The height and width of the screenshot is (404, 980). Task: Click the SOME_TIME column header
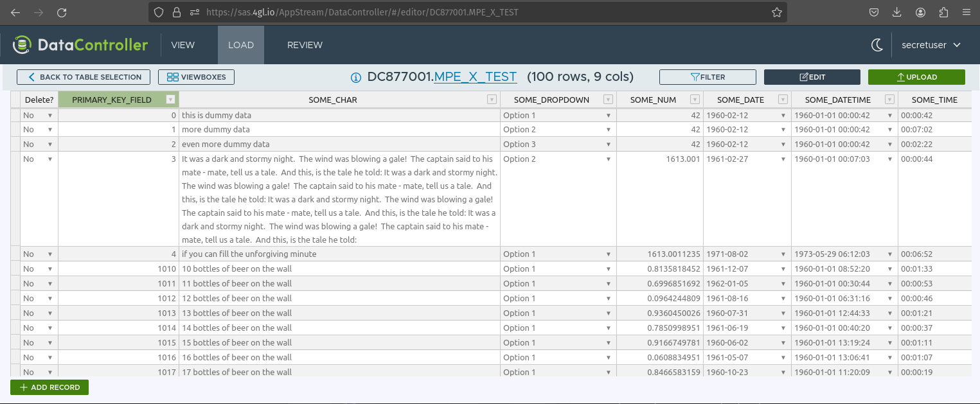click(x=934, y=100)
